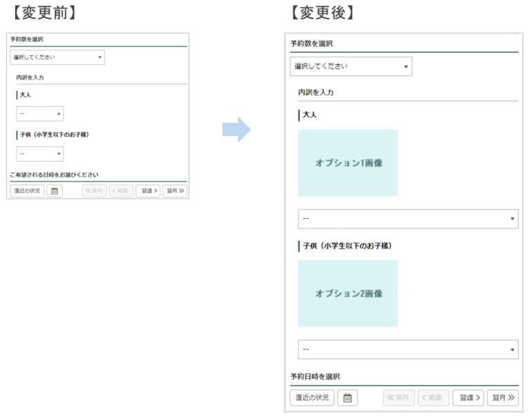This screenshot has width=532, height=419.
Task: Click 大人 label in after panel
Action: pos(310,115)
